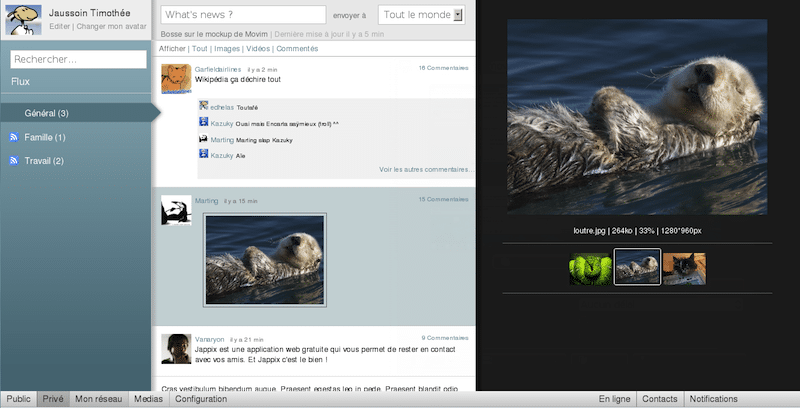Image resolution: width=800 pixels, height=408 pixels.
Task: Click Kazuky avatar beside 'Ouai mais Encarta' comment
Action: pos(204,122)
